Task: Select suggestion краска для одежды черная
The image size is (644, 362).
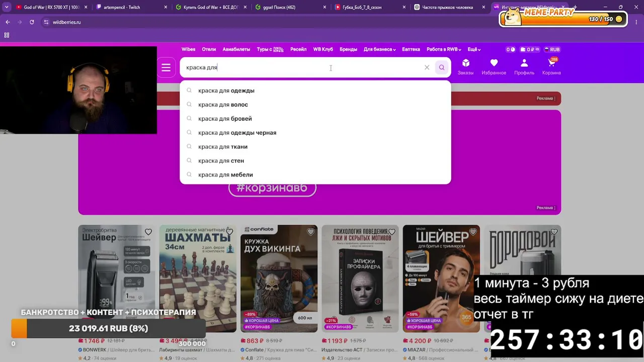Action: pyautogui.click(x=315, y=133)
